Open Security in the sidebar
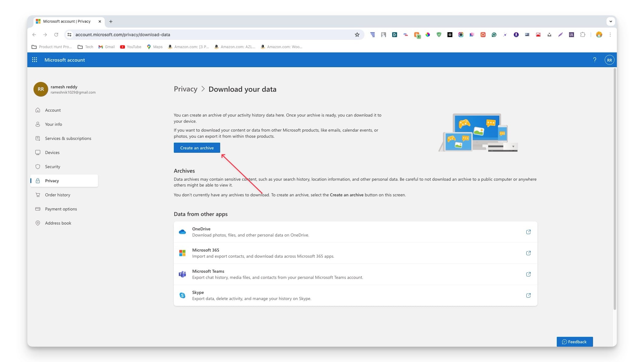Viewport: 644px width, 362px height. pos(64,167)
